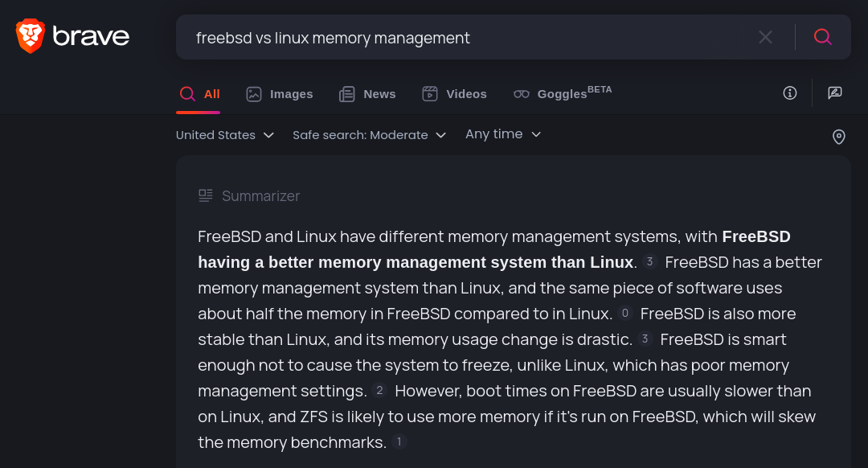Screen dimensions: 868x468
Task: Open the info circle icon
Action: point(790,93)
